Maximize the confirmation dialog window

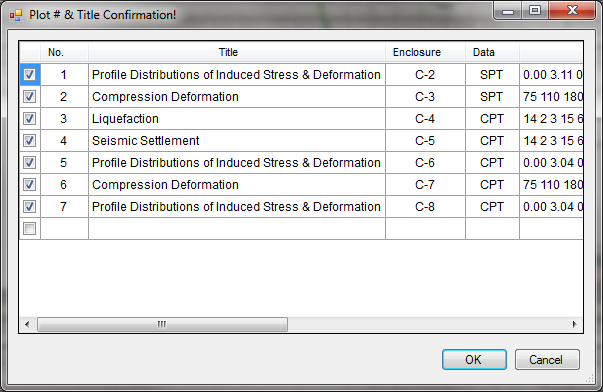[x=535, y=10]
